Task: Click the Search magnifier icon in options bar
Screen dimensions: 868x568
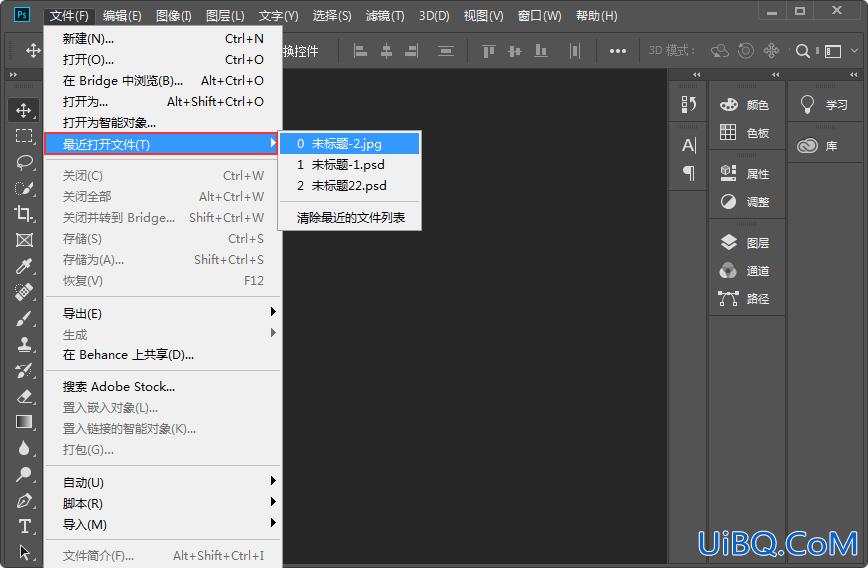Action: point(802,51)
